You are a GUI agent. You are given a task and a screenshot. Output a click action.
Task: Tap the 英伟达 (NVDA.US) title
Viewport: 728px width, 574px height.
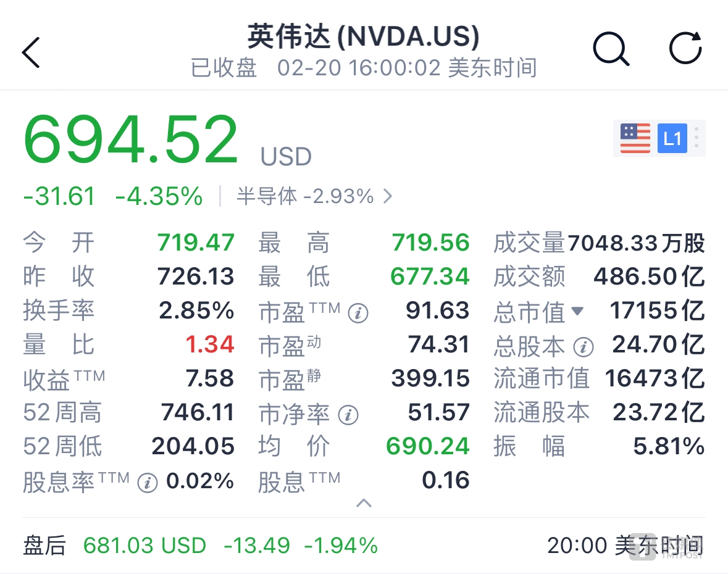click(363, 37)
